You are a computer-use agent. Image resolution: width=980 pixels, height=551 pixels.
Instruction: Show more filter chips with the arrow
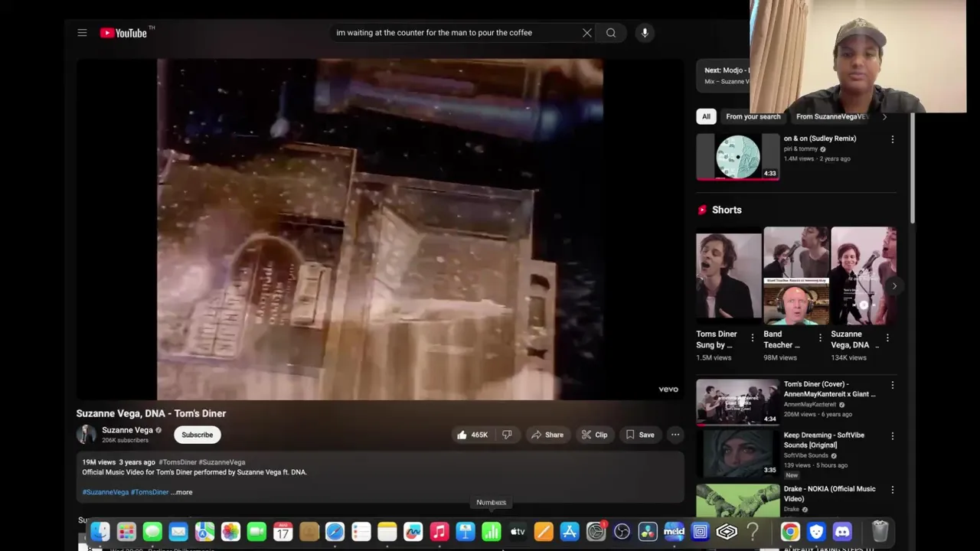pos(885,116)
